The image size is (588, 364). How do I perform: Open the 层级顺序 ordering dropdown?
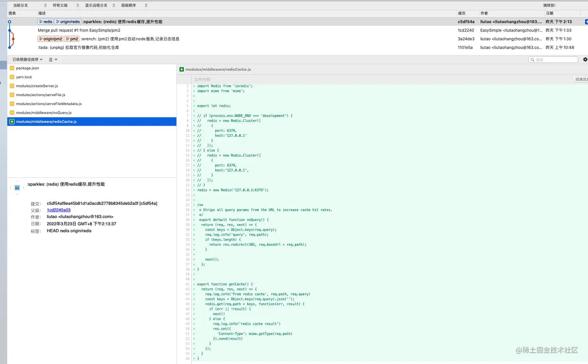pyautogui.click(x=135, y=5)
